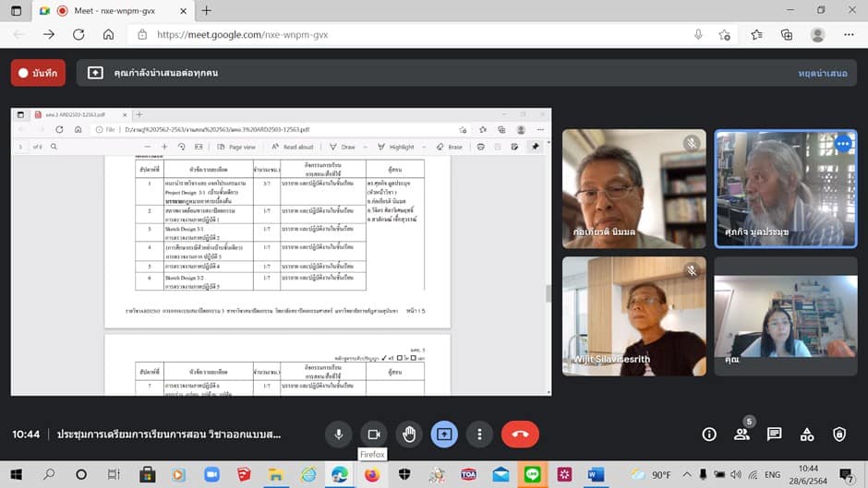Click the meet.google.com address bar
Screen dimensions: 868x488
click(416, 35)
